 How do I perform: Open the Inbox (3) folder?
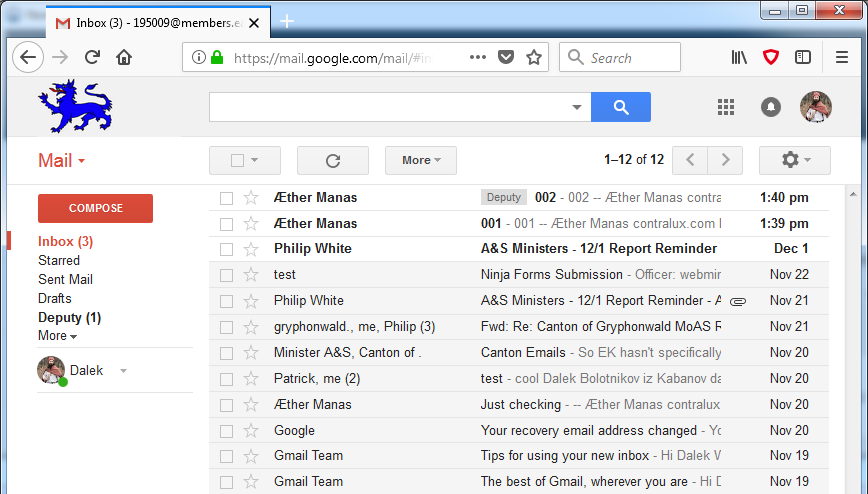click(x=65, y=241)
